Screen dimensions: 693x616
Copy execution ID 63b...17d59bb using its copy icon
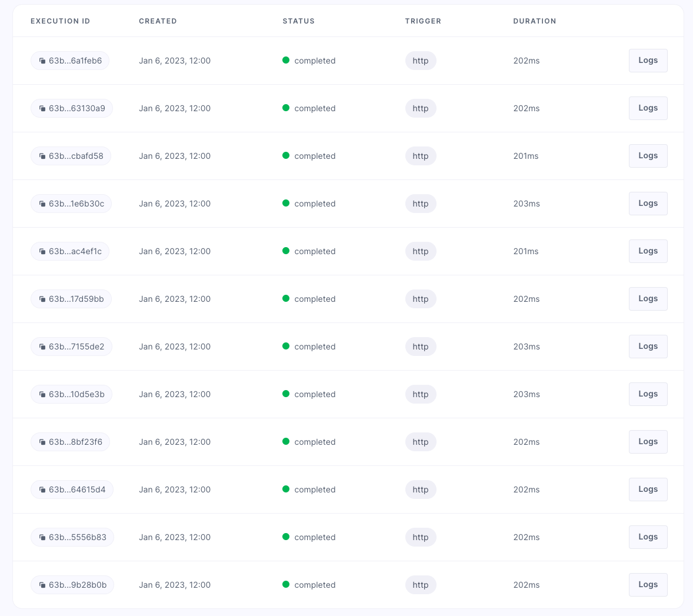pos(42,299)
